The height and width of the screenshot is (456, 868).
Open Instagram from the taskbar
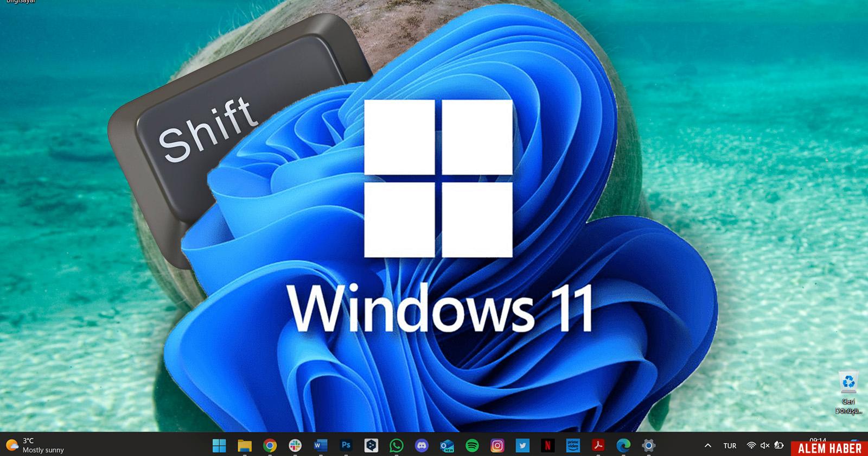[497, 446]
